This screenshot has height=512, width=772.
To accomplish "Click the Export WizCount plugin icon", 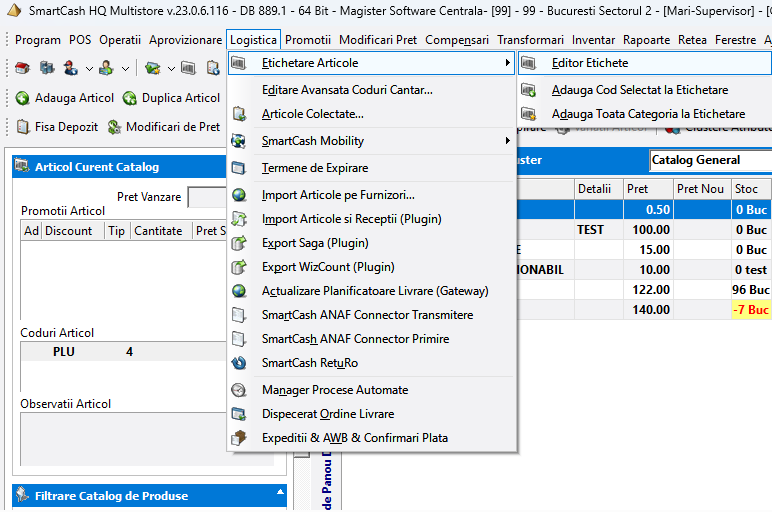I will (239, 267).
